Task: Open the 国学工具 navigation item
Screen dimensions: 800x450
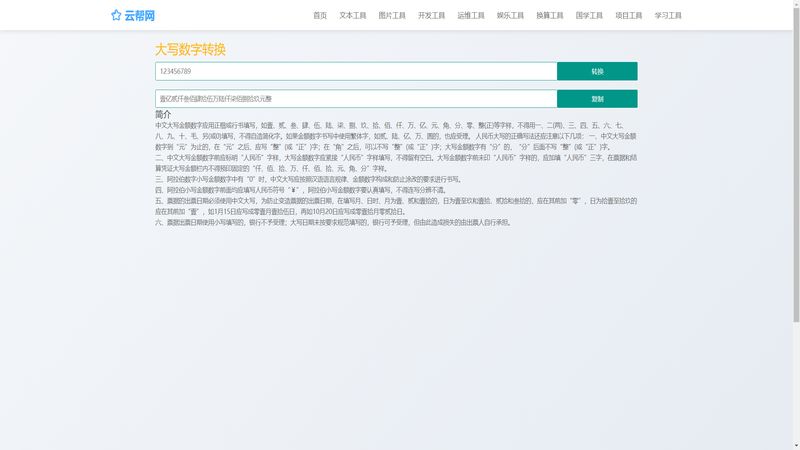Action: click(589, 16)
